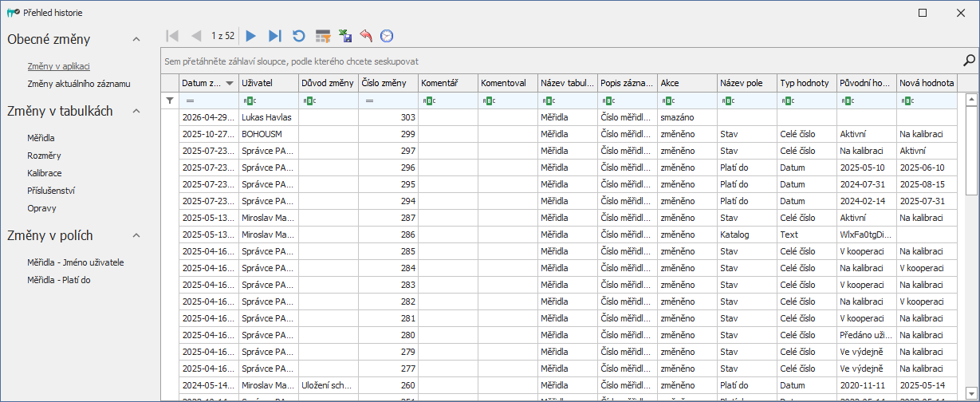Open filter operator for Název pole column
The image size is (980, 402).
(x=727, y=100)
